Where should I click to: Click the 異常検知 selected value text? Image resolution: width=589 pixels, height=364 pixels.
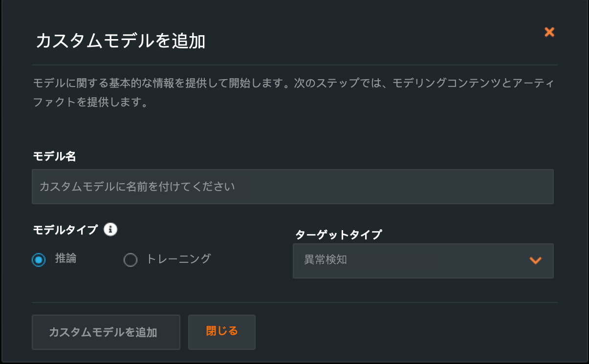coord(326,260)
